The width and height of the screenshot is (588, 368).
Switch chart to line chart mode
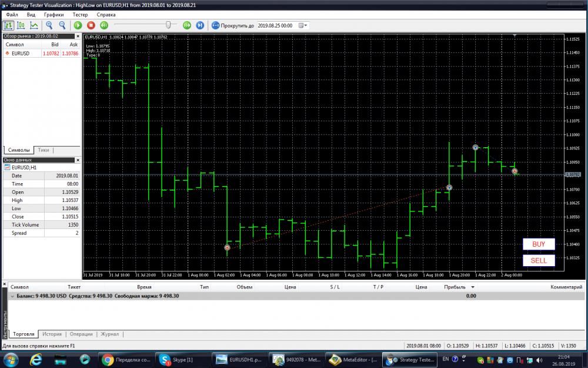pos(34,25)
